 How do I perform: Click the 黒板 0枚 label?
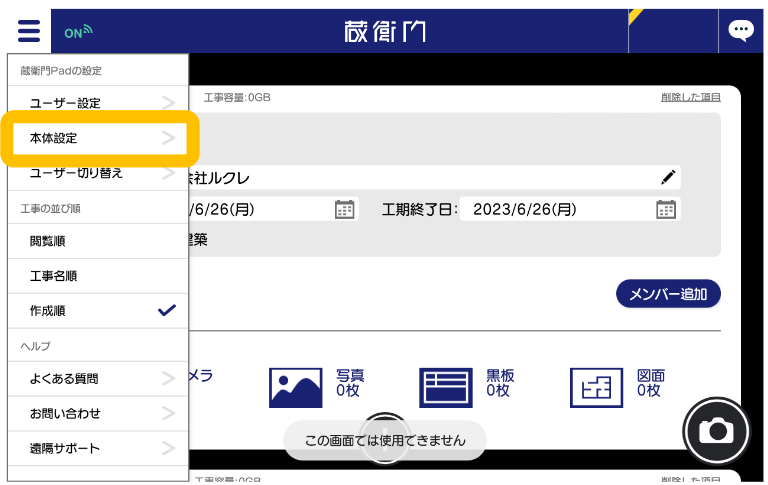point(500,383)
